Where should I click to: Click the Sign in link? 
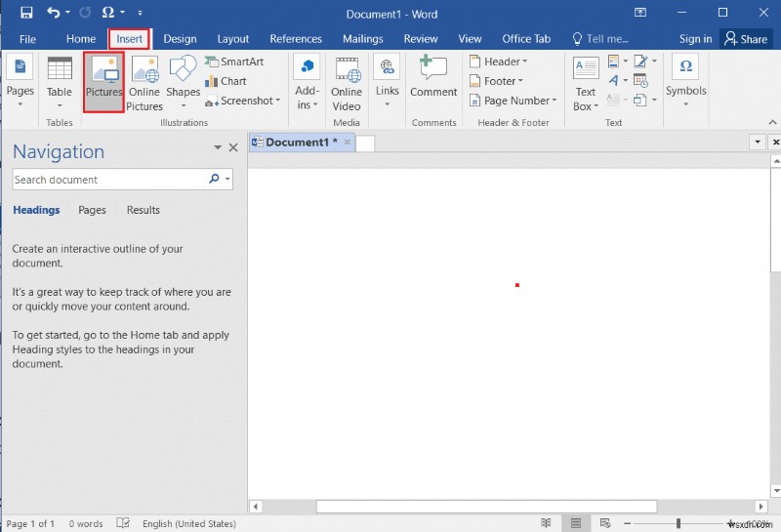point(695,39)
